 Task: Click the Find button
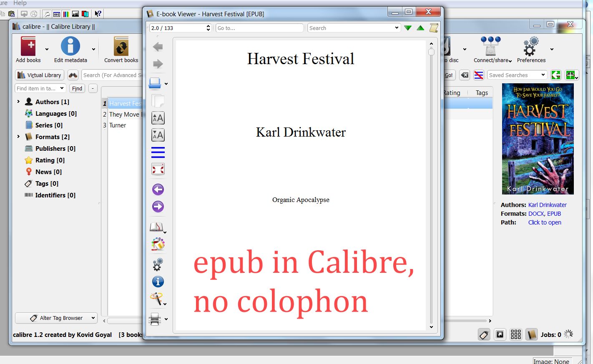[x=77, y=88]
